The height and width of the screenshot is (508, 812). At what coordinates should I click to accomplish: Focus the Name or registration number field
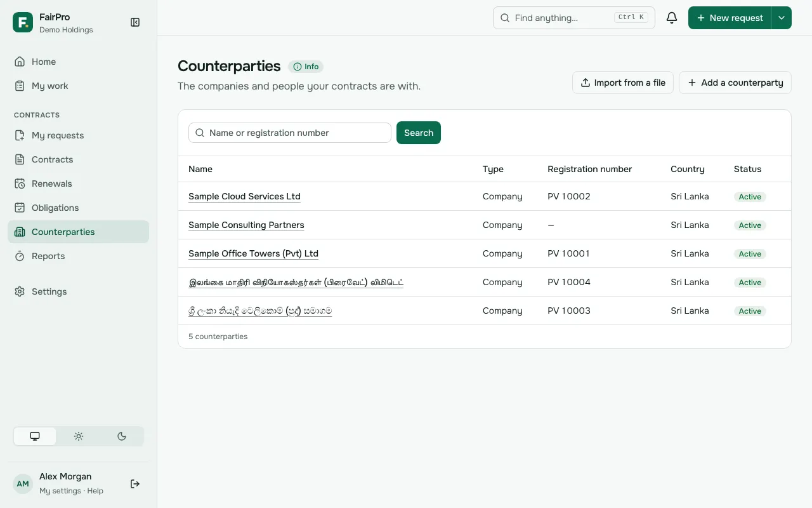click(x=290, y=133)
